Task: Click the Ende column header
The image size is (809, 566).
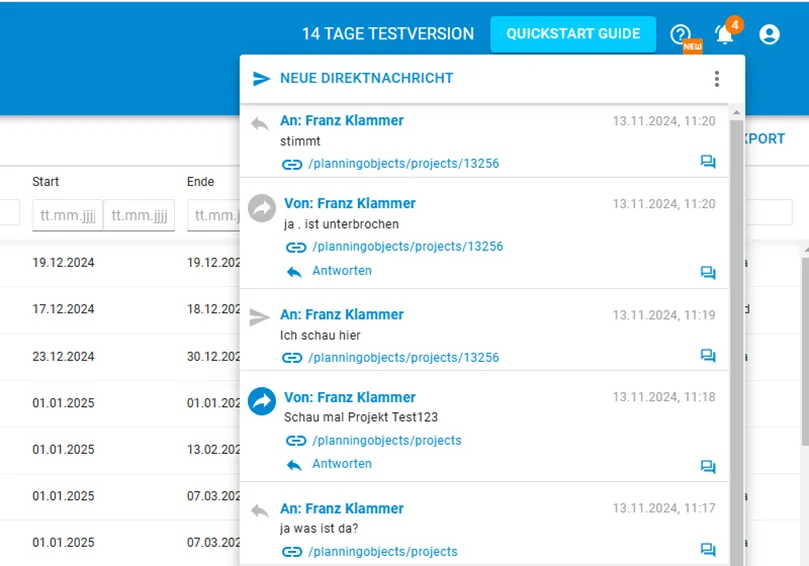Action: point(200,182)
